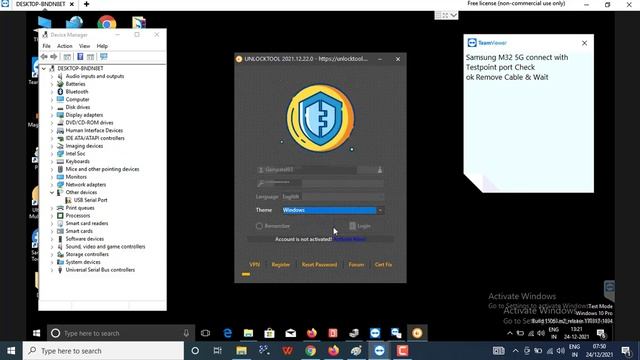Open Mail app on remote taskbar
Screen dimensions: 640x360
point(291,333)
